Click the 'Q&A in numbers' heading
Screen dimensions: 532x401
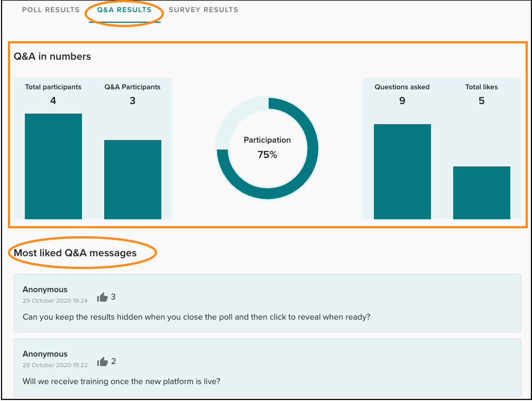52,57
